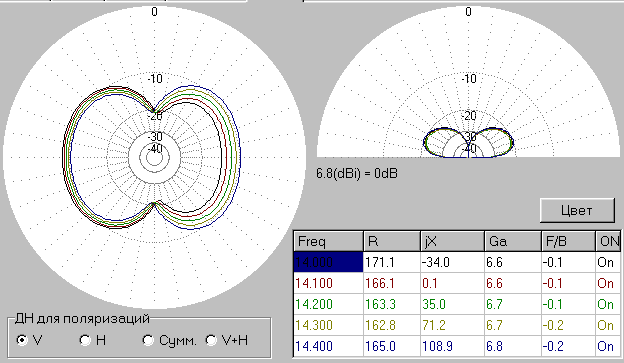Toggle On state for 14.000 row
This screenshot has width=624, height=363.
(x=608, y=262)
